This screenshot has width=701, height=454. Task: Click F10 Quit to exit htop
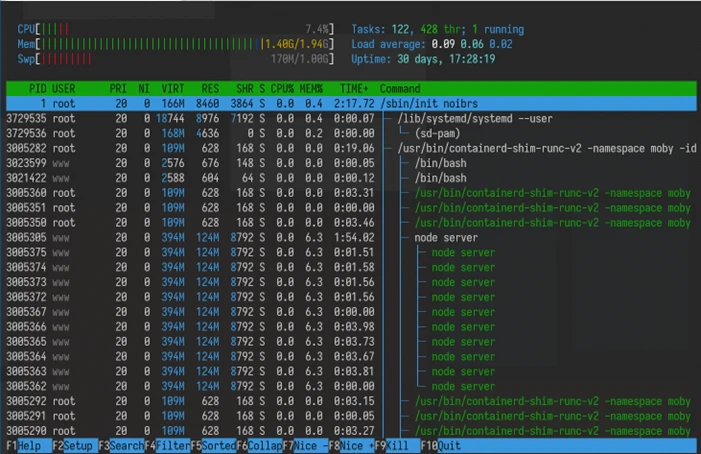pos(441,444)
